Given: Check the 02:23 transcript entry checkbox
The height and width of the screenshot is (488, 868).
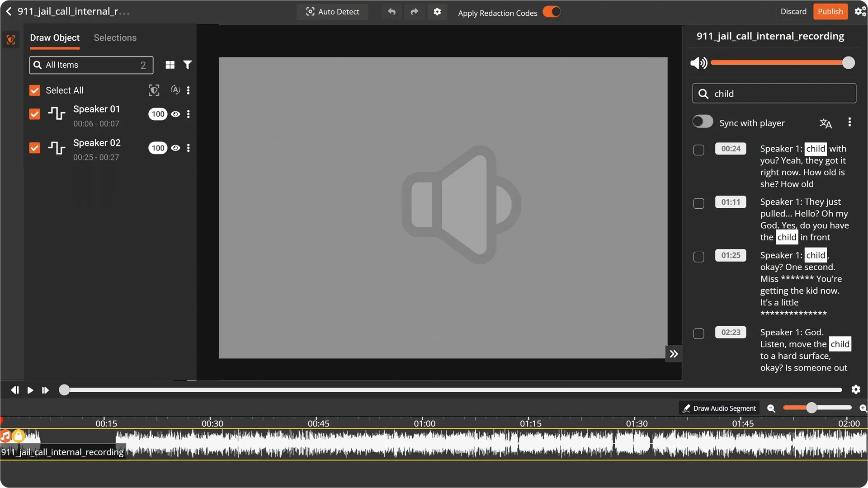Looking at the screenshot, I should pyautogui.click(x=698, y=333).
